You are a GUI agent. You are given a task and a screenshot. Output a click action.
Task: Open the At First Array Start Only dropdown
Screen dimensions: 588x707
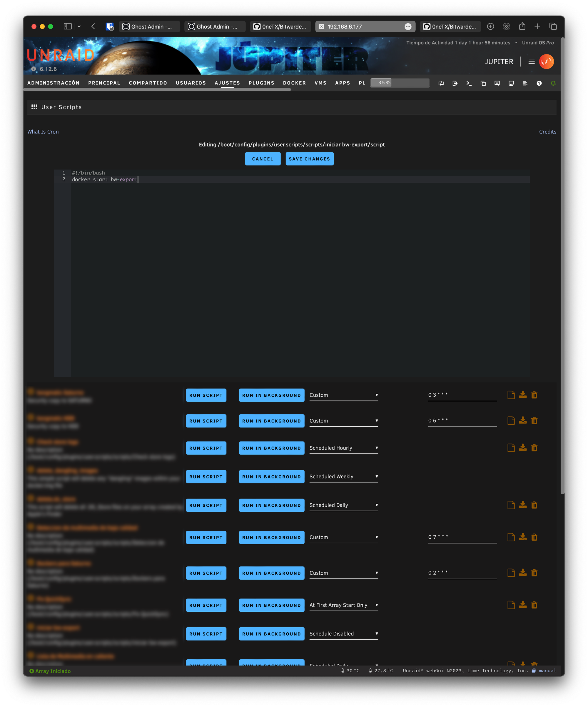(x=344, y=605)
